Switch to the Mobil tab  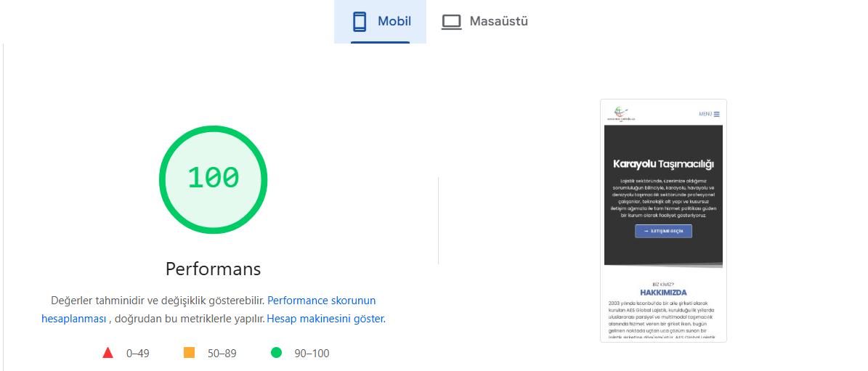click(x=380, y=22)
